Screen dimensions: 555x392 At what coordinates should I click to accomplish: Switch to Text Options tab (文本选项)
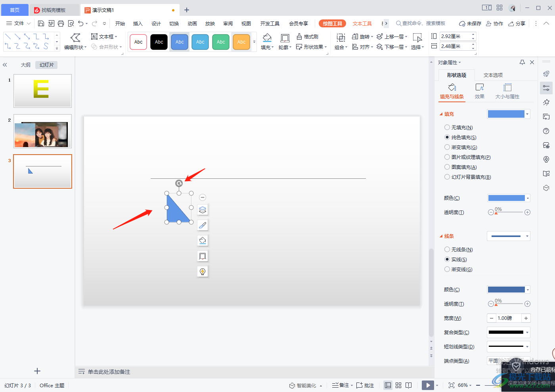tap(493, 75)
